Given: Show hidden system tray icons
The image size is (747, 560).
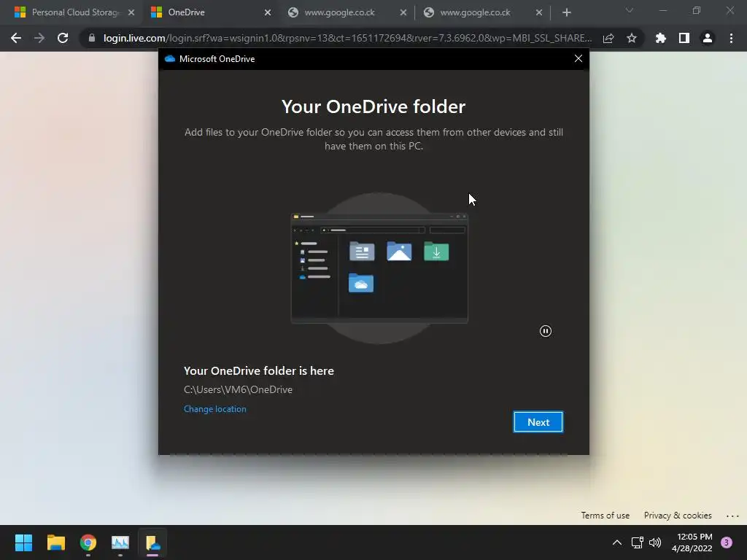Looking at the screenshot, I should [x=617, y=542].
